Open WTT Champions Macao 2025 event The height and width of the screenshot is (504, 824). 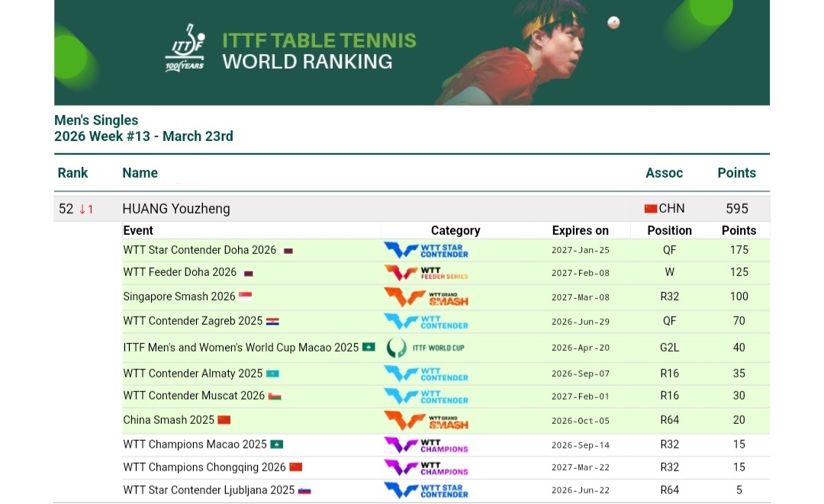[195, 445]
